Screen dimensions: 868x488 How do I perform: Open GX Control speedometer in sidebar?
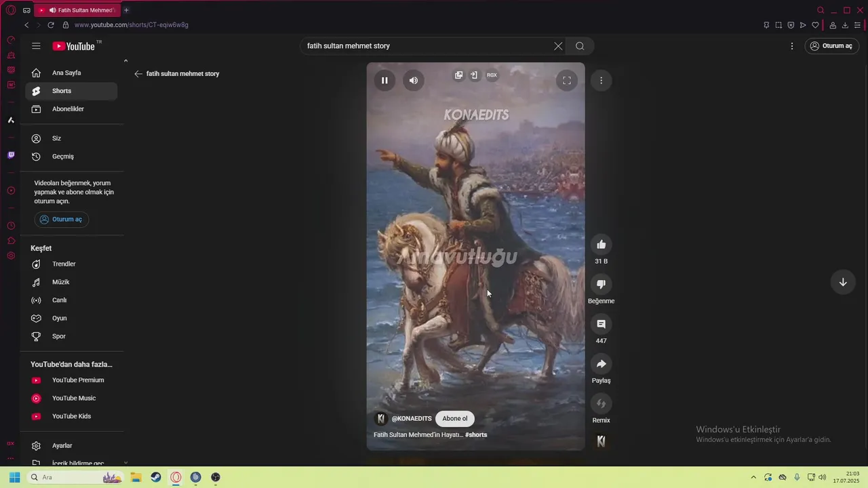click(x=11, y=40)
